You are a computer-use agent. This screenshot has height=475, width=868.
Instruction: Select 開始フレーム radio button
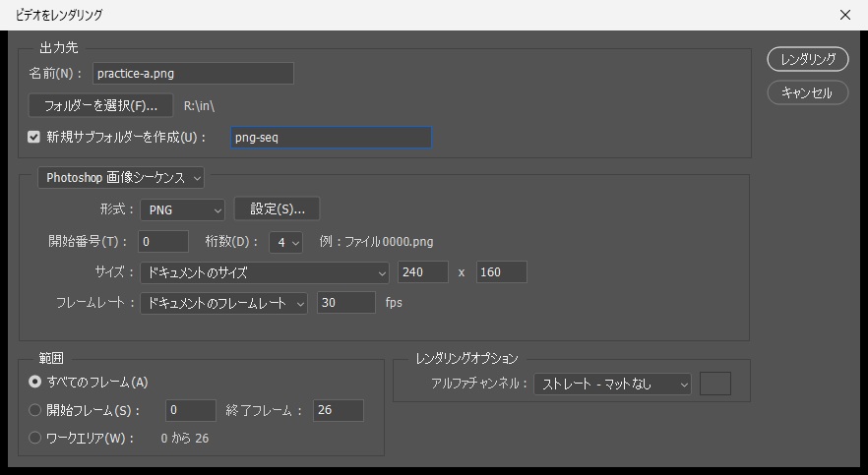click(34, 410)
